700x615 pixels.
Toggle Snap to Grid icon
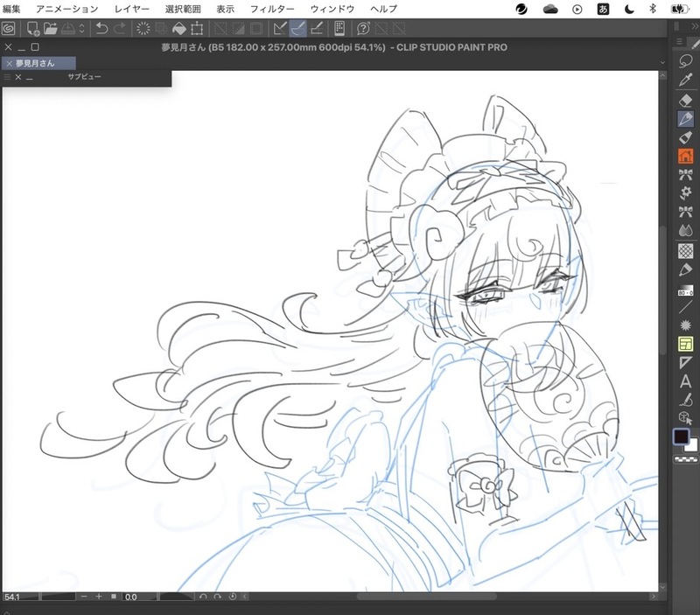pyautogui.click(x=316, y=29)
